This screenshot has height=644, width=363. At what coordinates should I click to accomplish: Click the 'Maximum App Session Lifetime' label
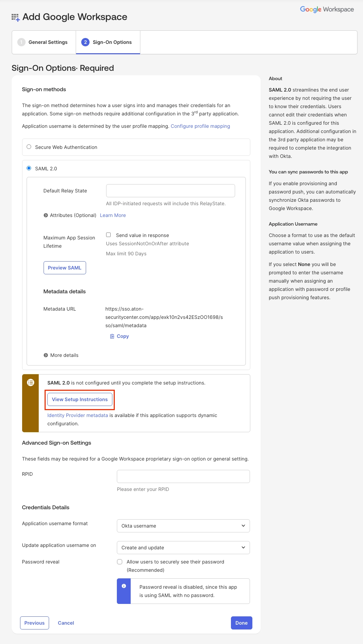[69, 242]
